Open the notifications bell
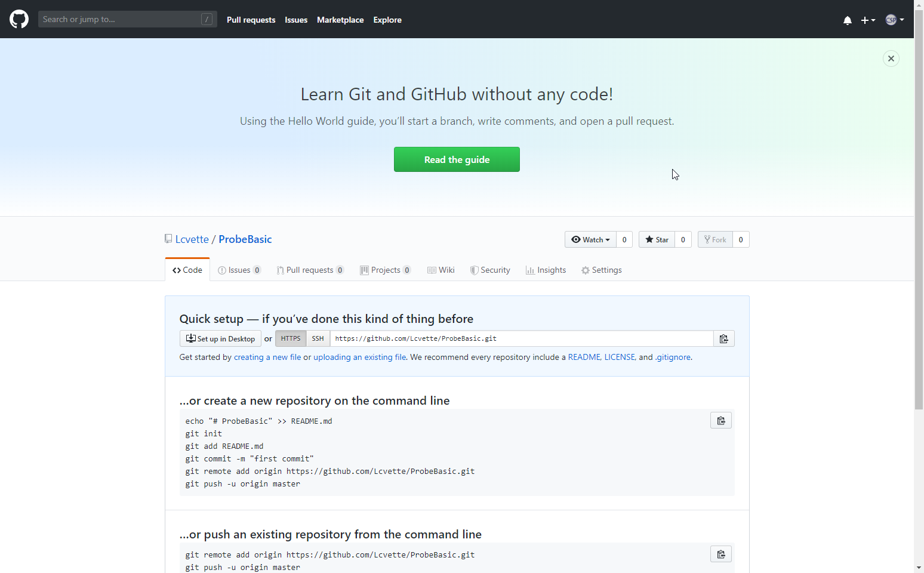 point(847,20)
